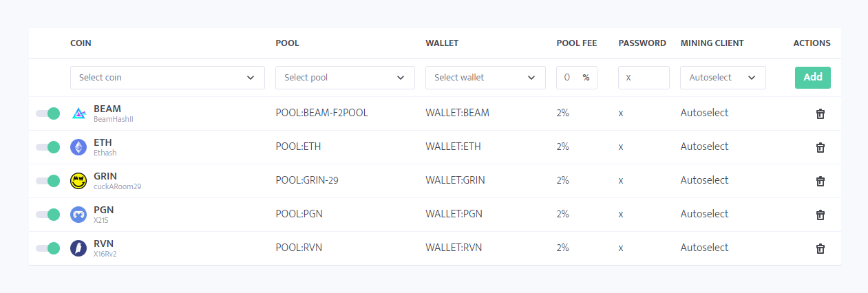Click the green Add button
The image size is (868, 293).
coord(813,78)
